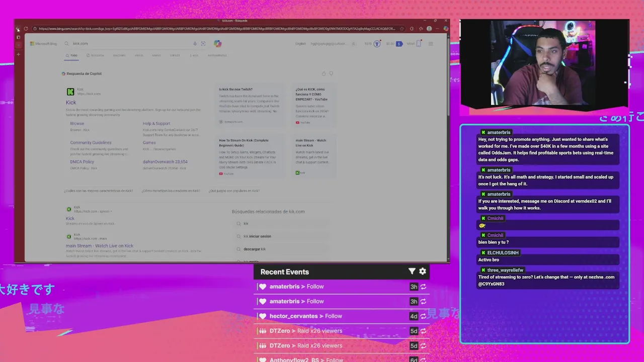Click '¿Qué juegos son populares en Kick?' suggestion

(234, 191)
